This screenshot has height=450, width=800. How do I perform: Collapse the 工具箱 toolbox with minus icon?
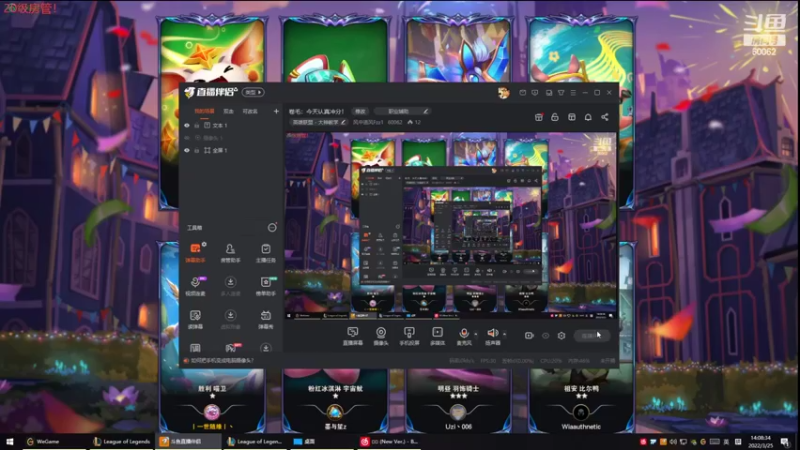[272, 228]
